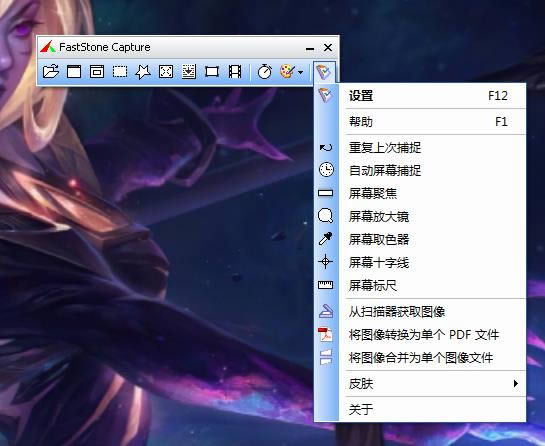545x446 pixels.
Task: Launch 屏幕取色器 from the menu
Action: [x=420, y=239]
